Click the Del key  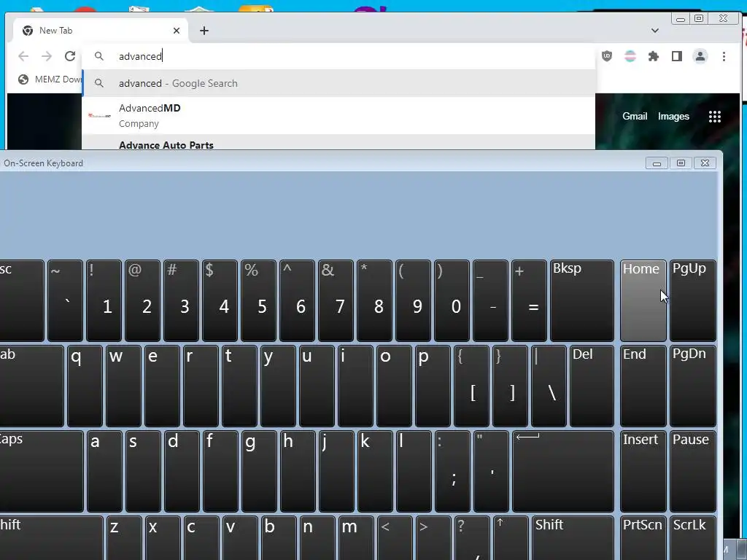(x=592, y=386)
